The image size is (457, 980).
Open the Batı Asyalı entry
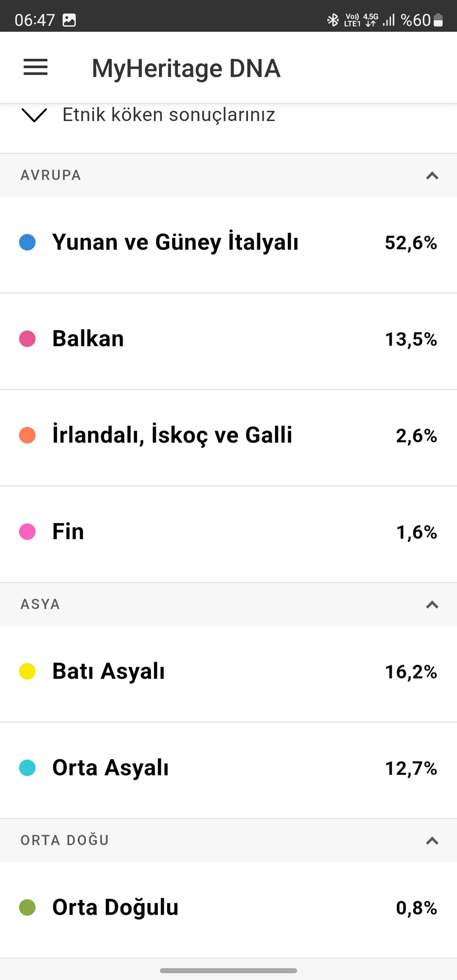228,672
